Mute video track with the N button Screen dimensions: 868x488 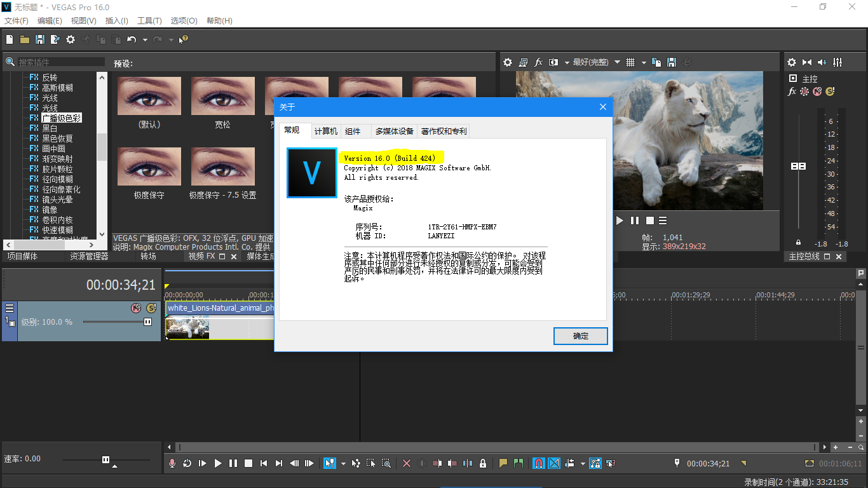(136, 308)
